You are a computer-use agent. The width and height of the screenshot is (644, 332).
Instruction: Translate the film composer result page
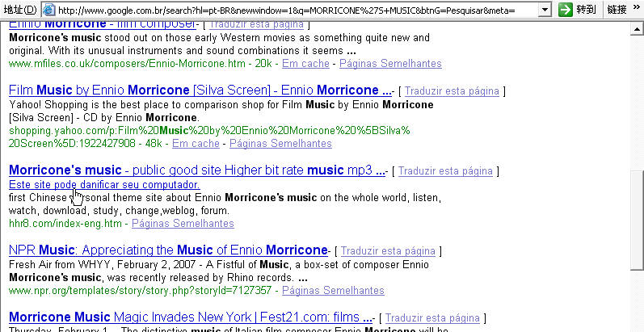coord(256,24)
